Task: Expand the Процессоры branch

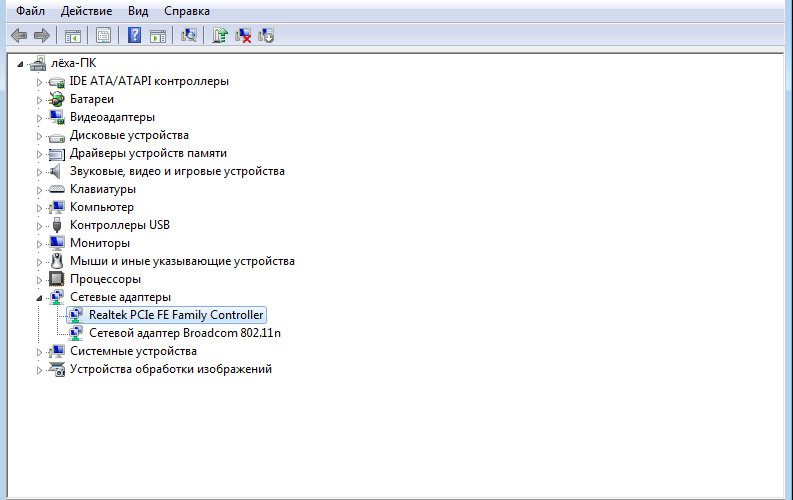Action: (39, 280)
